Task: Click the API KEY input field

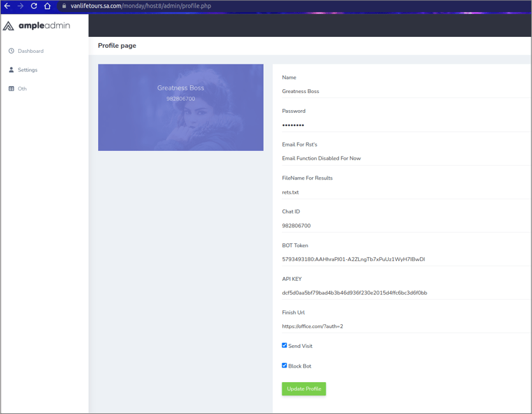Action: pos(406,292)
